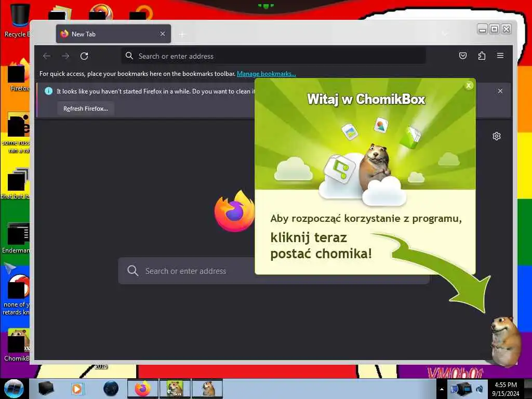Click the magnifier icon in the address bar

(x=129, y=56)
